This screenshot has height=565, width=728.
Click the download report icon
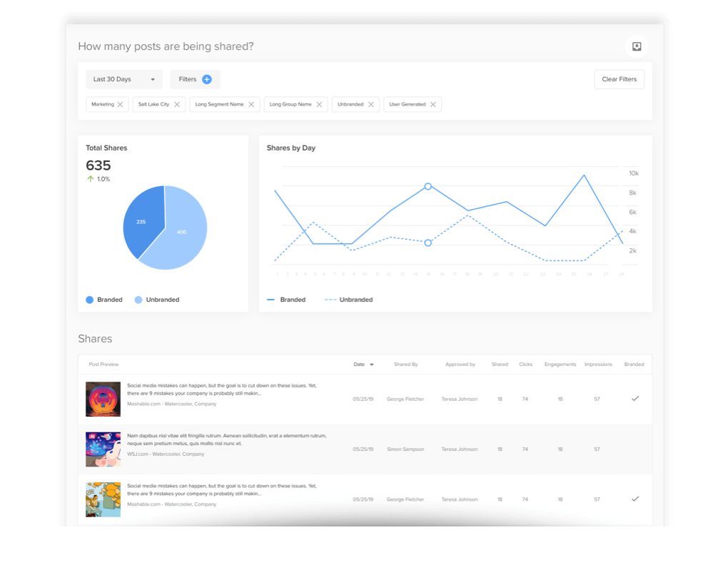[x=637, y=46]
